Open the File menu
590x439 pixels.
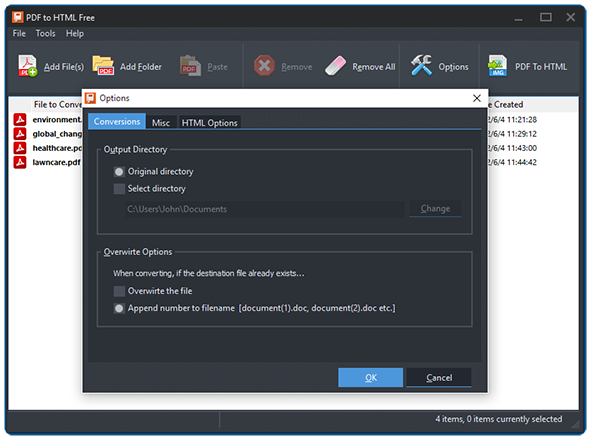click(x=19, y=33)
